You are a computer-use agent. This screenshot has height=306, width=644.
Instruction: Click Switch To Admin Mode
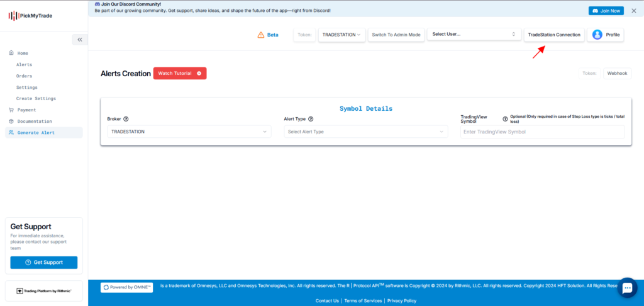click(x=396, y=35)
